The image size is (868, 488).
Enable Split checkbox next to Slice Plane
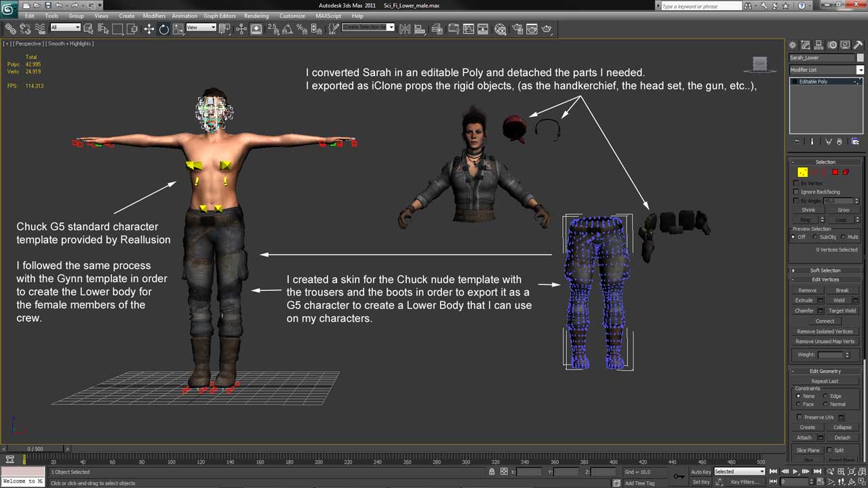pos(830,451)
